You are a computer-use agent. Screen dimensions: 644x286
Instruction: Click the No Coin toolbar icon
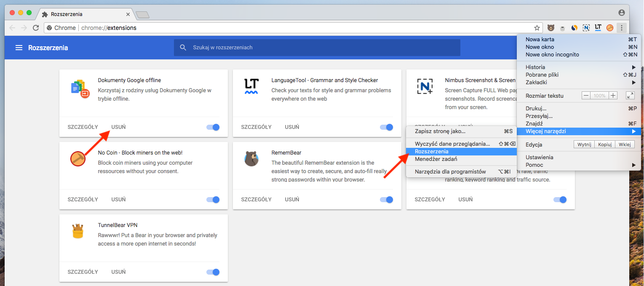[610, 28]
